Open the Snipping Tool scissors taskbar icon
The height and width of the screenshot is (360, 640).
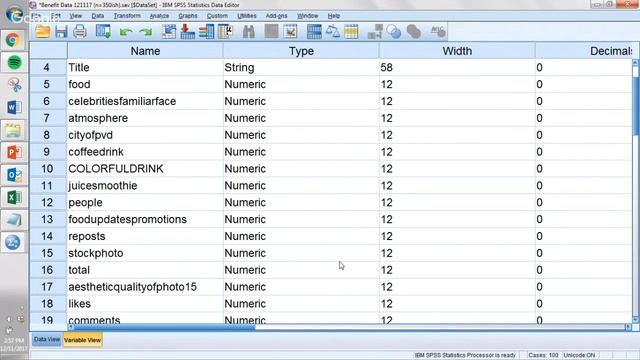(x=14, y=85)
